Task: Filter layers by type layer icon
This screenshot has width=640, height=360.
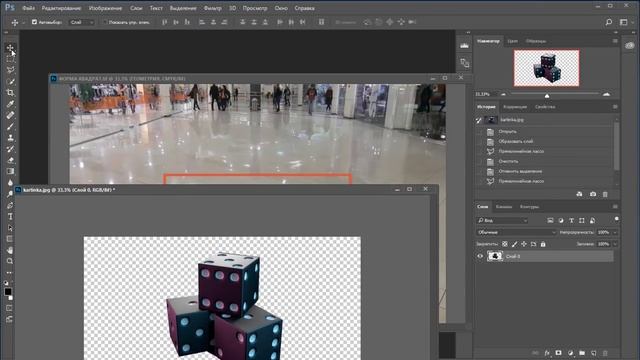Action: 571,220
